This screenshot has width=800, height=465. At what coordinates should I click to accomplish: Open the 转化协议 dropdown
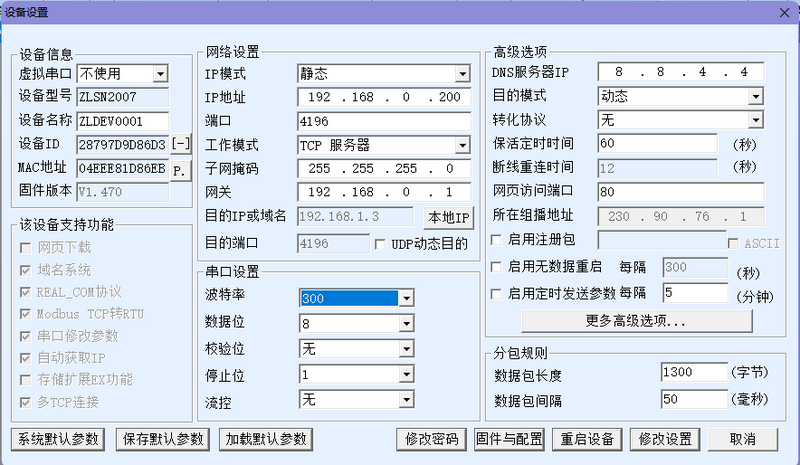756,120
